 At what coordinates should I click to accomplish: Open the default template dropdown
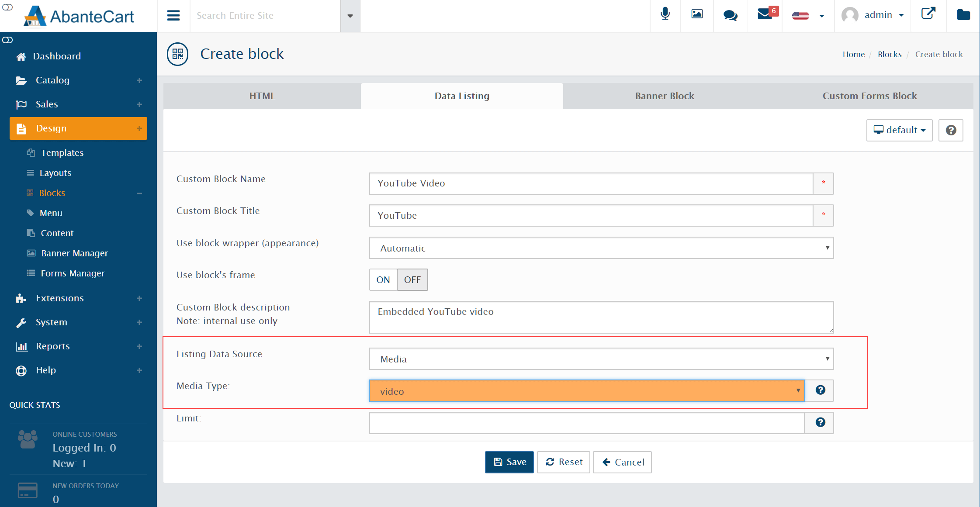tap(899, 130)
